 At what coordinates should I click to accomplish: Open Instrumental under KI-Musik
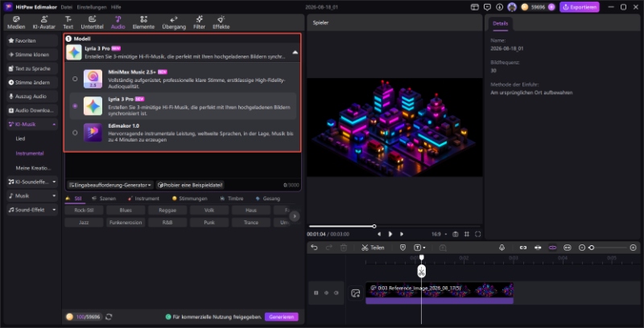coord(30,154)
